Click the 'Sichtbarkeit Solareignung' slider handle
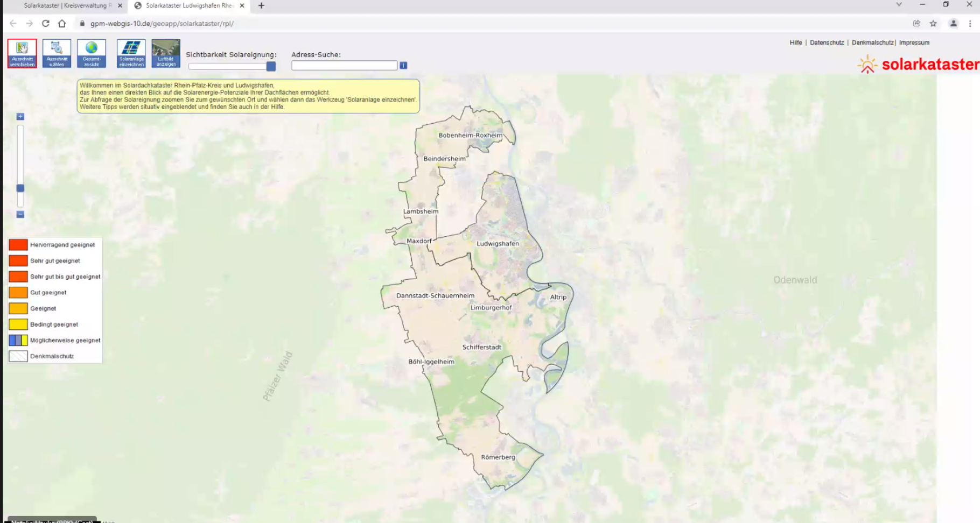 tap(271, 66)
